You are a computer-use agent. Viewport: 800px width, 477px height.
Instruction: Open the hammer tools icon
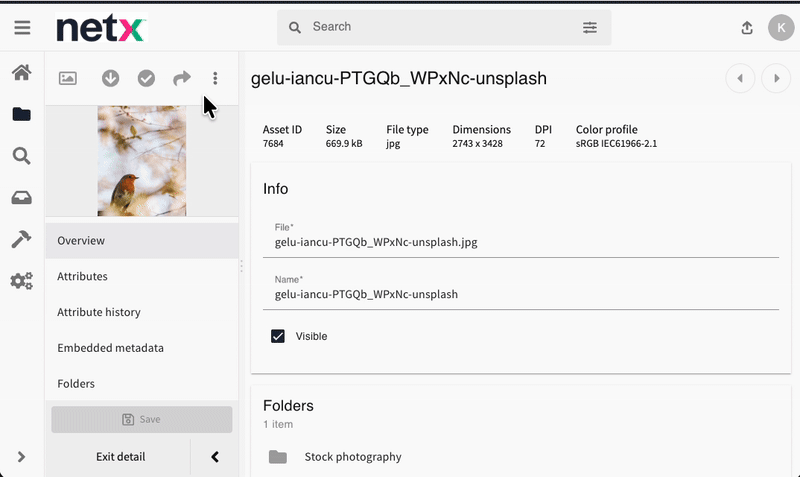(21, 239)
